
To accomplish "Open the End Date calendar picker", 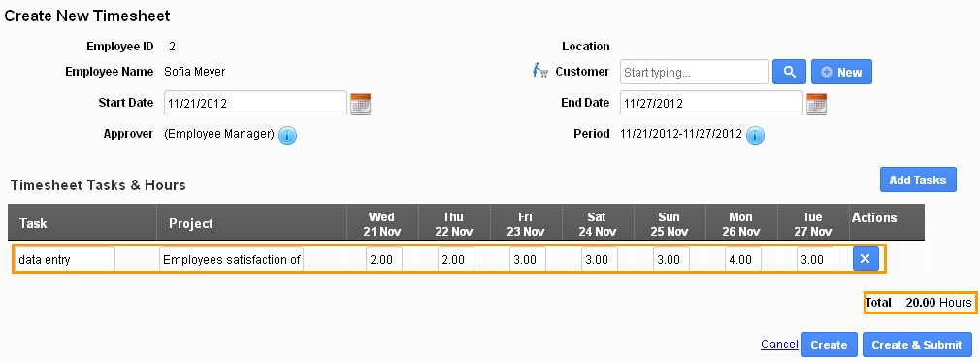I will click(816, 104).
